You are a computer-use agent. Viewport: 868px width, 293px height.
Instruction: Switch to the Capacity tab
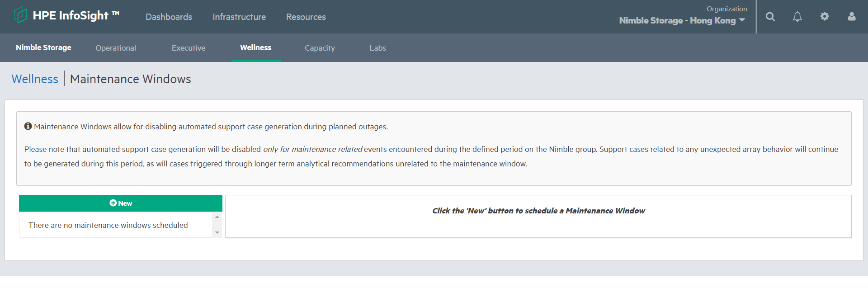coord(320,48)
